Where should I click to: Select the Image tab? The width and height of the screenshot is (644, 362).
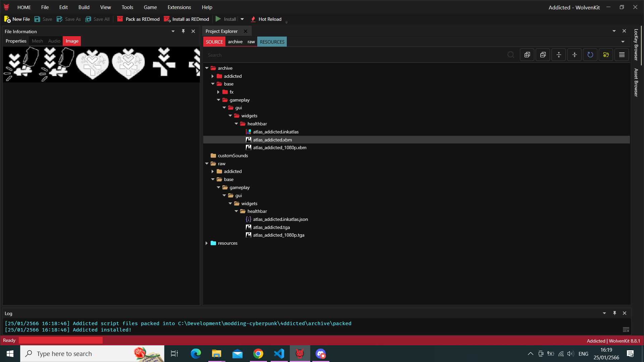pyautogui.click(x=72, y=41)
